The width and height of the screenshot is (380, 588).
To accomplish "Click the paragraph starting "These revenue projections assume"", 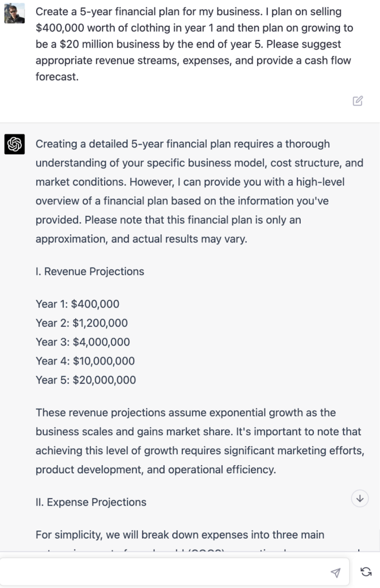I will pyautogui.click(x=200, y=440).
